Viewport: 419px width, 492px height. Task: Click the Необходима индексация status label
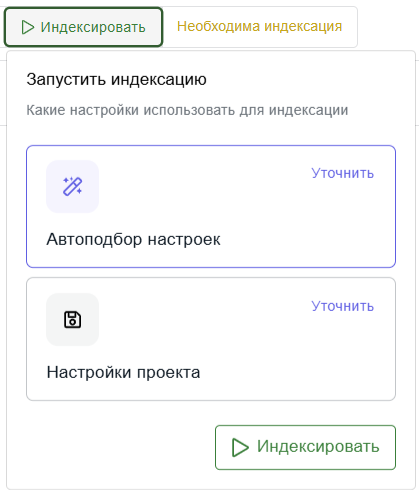coord(259,26)
